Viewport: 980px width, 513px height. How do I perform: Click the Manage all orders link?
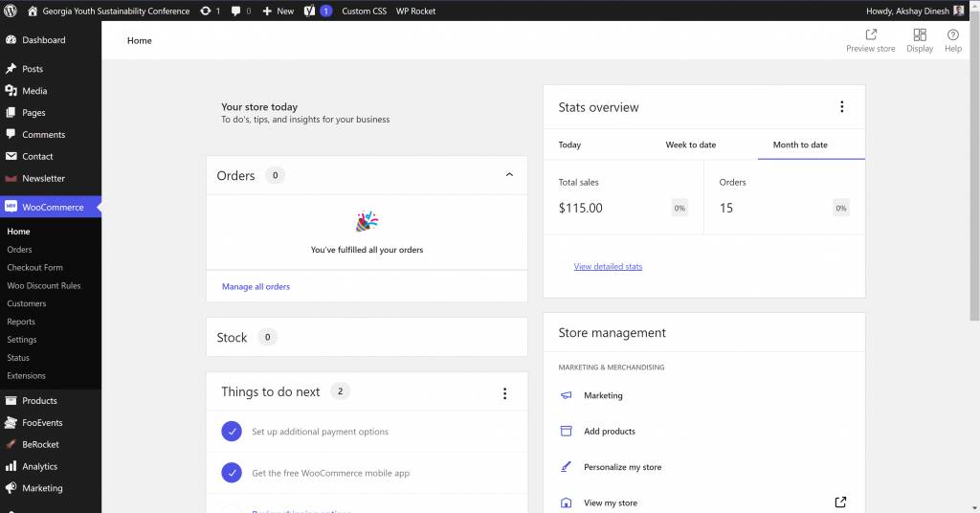pos(256,286)
